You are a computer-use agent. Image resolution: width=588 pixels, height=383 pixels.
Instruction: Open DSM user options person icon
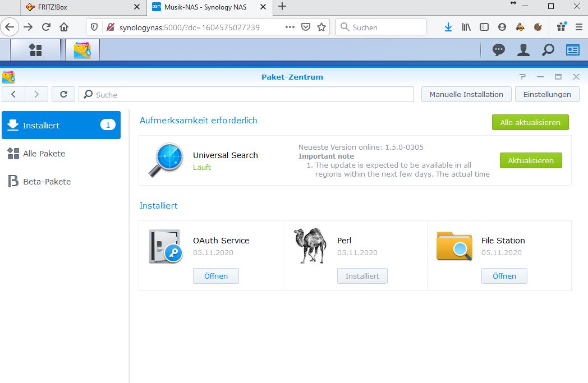(523, 50)
